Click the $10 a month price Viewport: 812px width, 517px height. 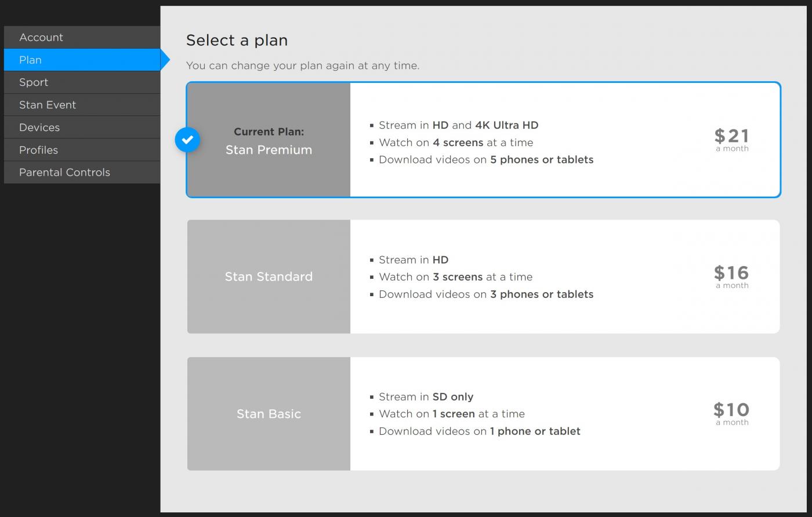click(x=731, y=413)
